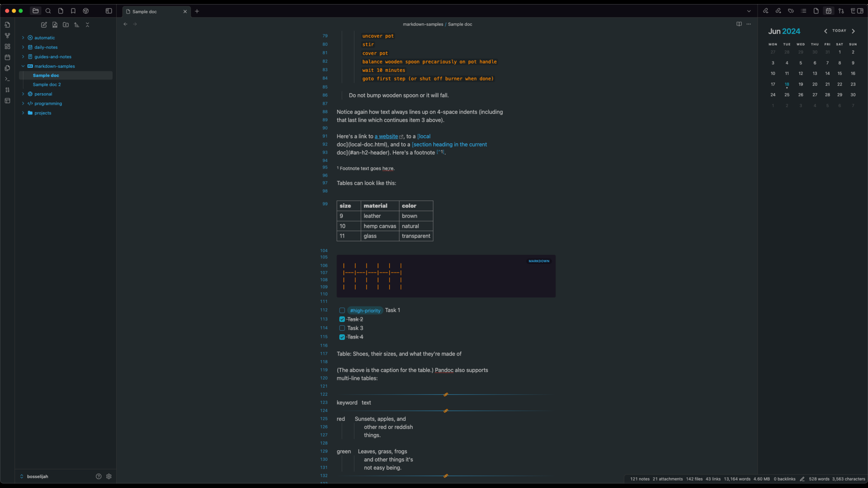Check the Task 3 checkbox
The width and height of the screenshot is (868, 488).
342,328
